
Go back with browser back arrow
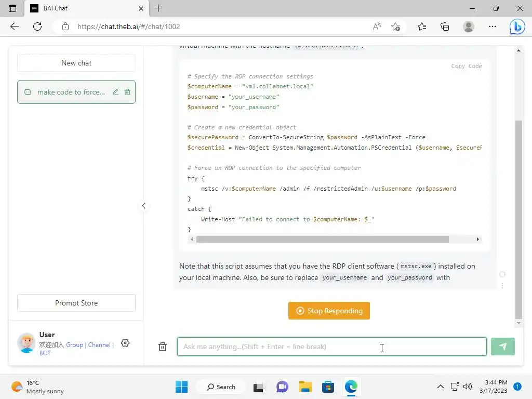14,26
